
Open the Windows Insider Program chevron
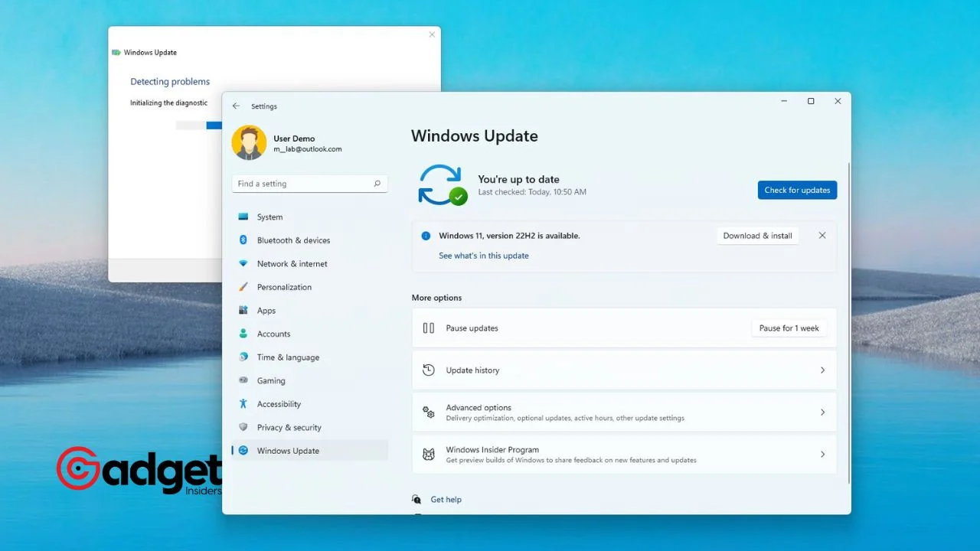[823, 455]
